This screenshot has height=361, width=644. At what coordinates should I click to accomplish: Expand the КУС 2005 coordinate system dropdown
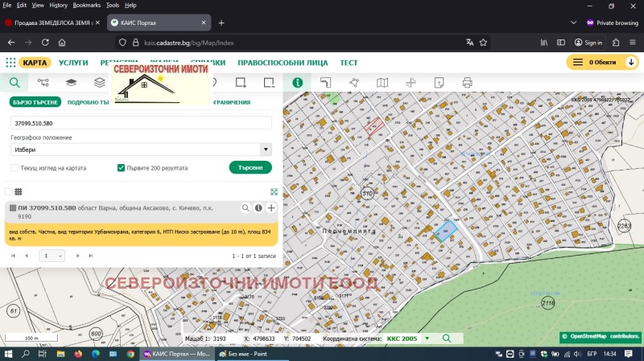coord(427,338)
